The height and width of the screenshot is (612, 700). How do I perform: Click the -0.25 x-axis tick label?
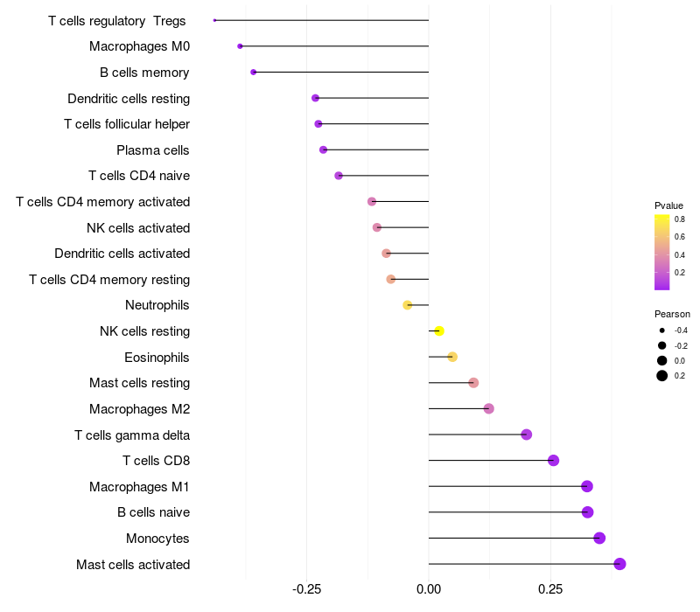(307, 589)
